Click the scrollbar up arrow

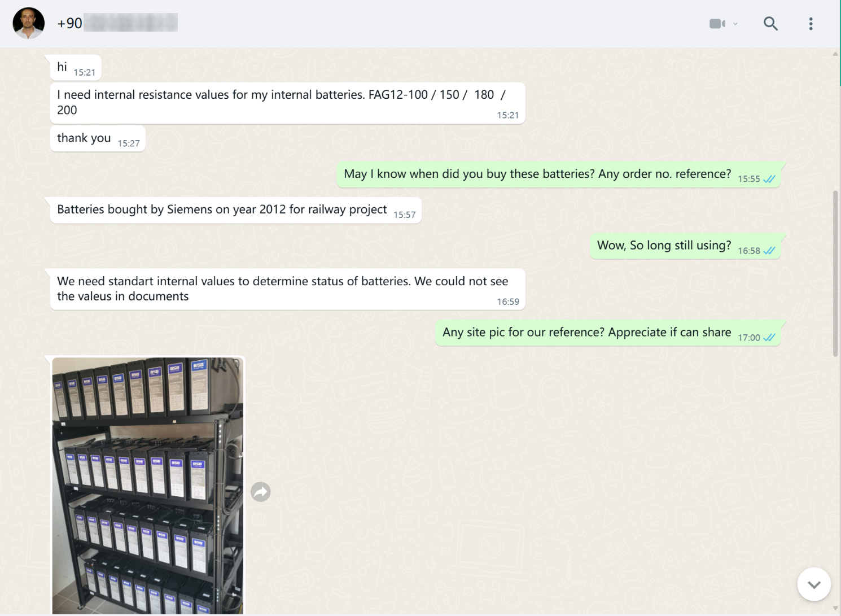click(835, 54)
